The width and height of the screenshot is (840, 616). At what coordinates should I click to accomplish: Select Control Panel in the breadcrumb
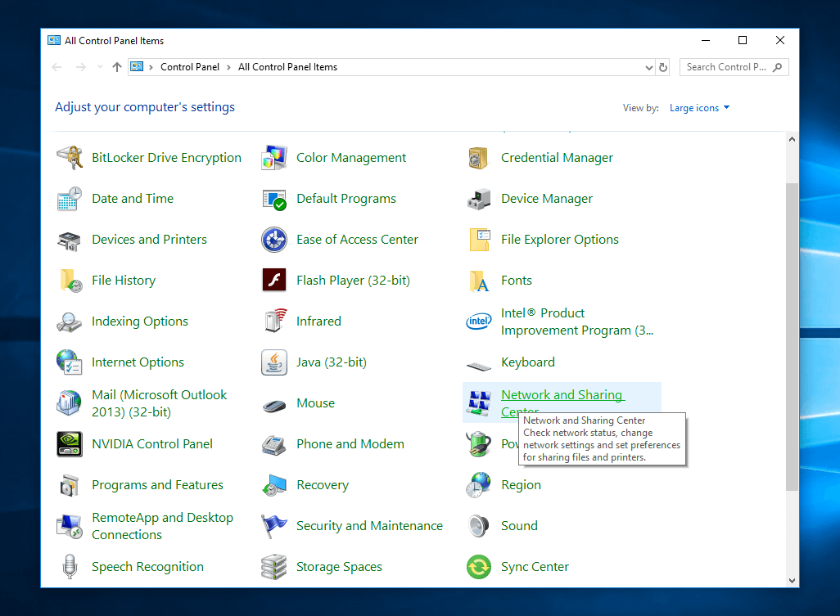(190, 67)
